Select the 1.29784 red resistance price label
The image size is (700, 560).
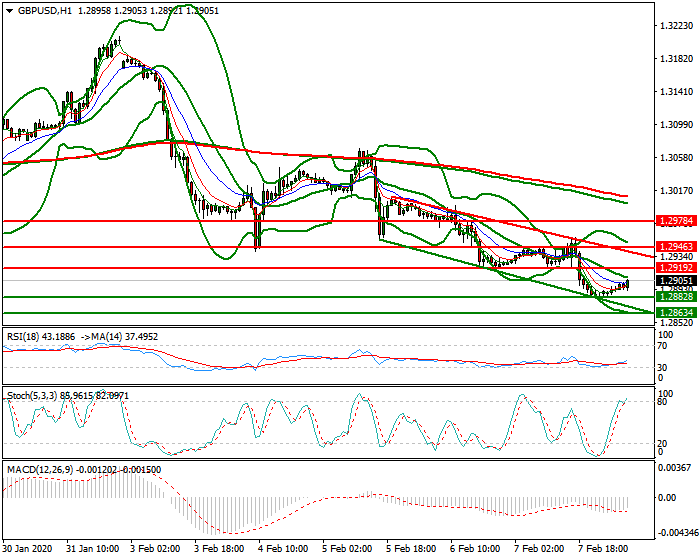675,220
